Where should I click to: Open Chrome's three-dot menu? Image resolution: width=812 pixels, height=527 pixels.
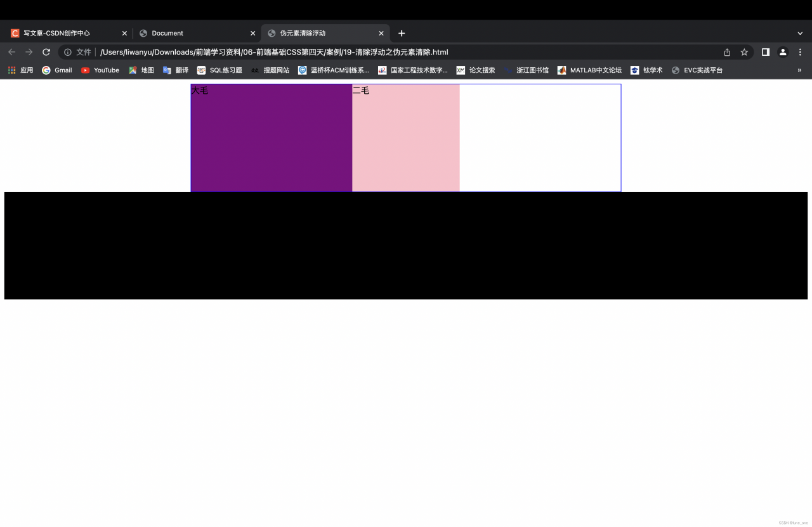800,52
